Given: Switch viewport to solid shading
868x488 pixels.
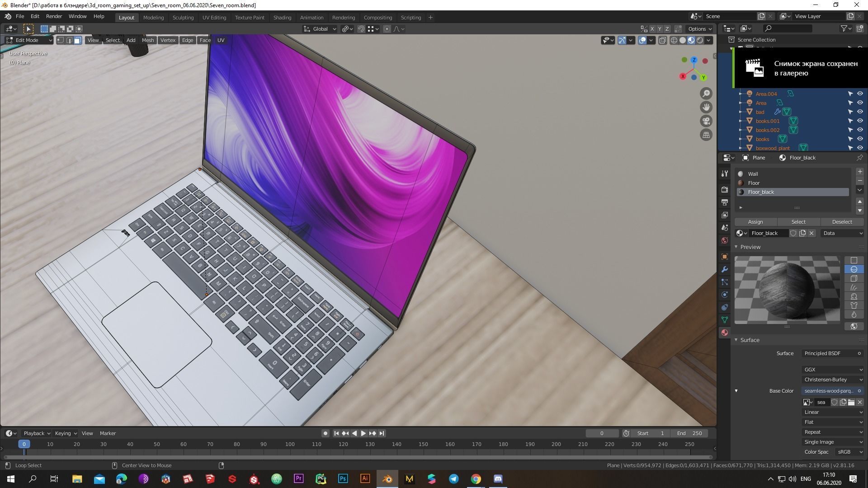Looking at the screenshot, I should pos(683,40).
